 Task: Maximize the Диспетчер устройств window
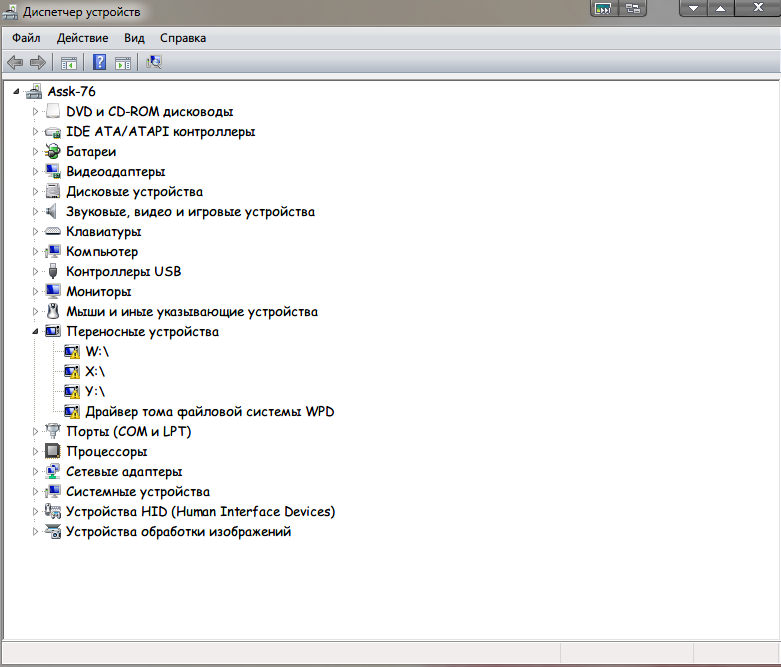[x=720, y=8]
